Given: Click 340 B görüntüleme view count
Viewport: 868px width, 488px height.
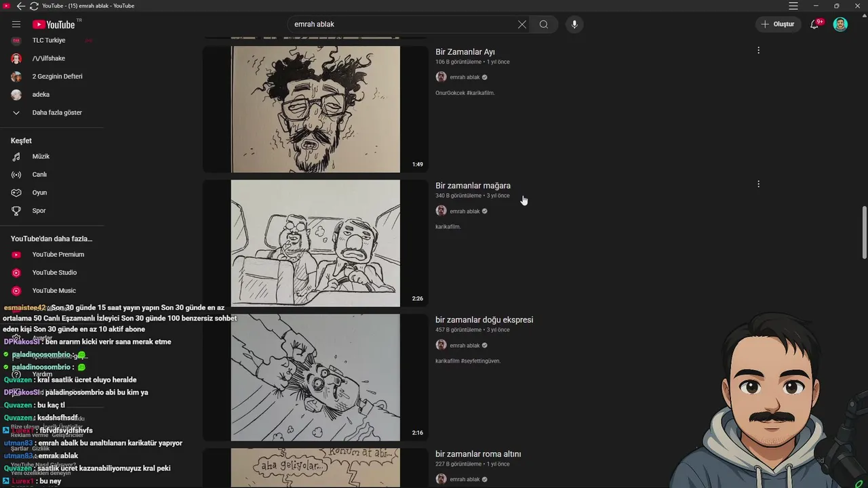Looking at the screenshot, I should coord(458,196).
